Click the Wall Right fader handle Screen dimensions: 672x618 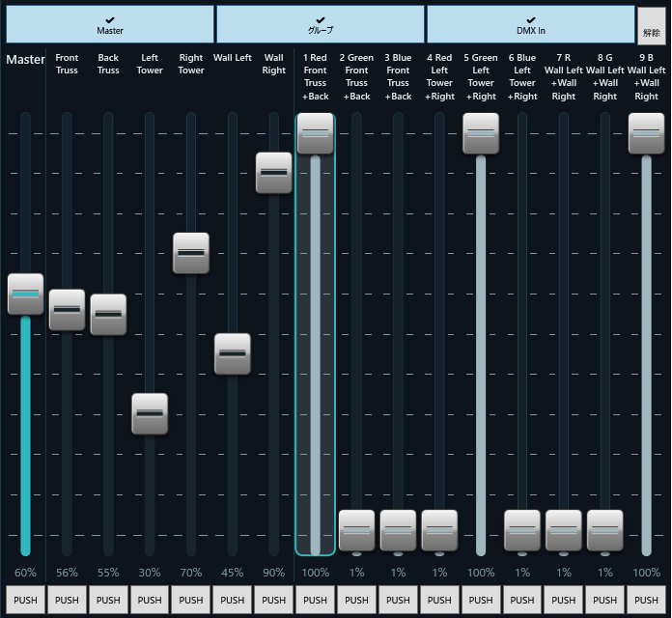tap(274, 173)
